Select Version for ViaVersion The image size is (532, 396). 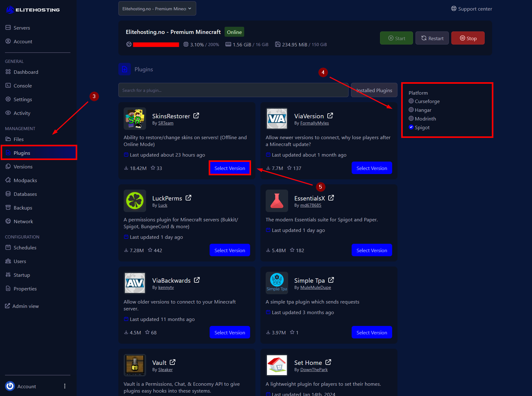pos(372,168)
